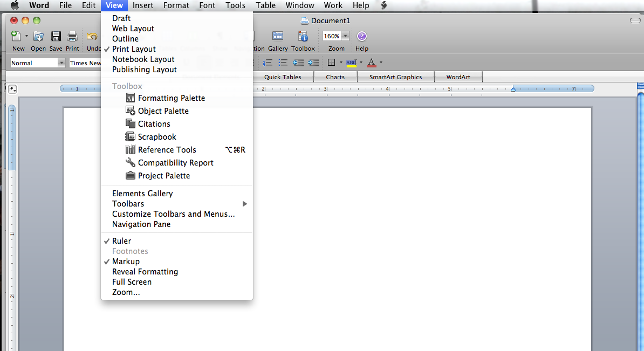Open the highlight color dropdown arrow
The image size is (644, 351).
pyautogui.click(x=361, y=63)
